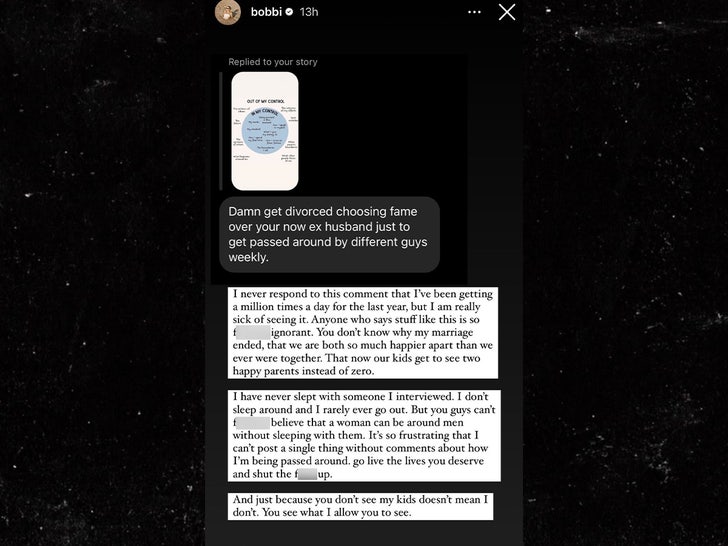
Task: Click the word 'weekly.' in the message bubble
Action: point(248,257)
